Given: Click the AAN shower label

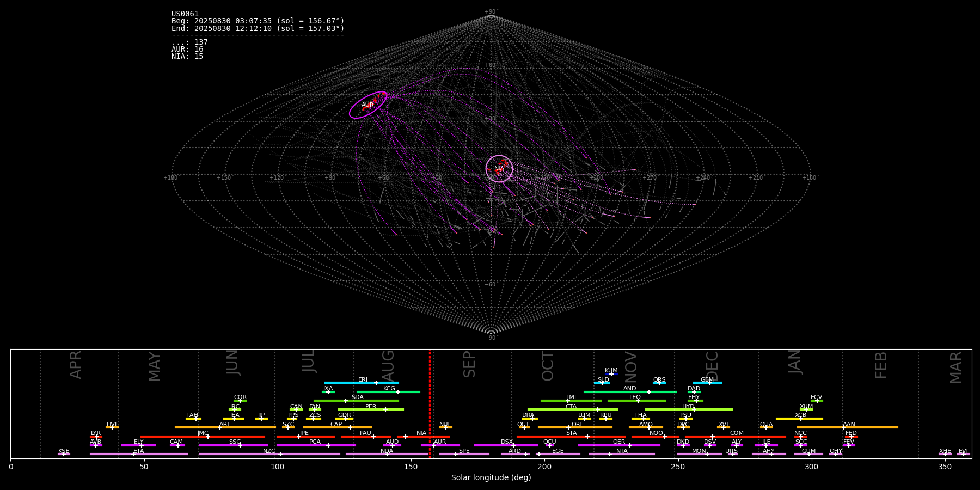Looking at the screenshot, I should click(x=849, y=425).
